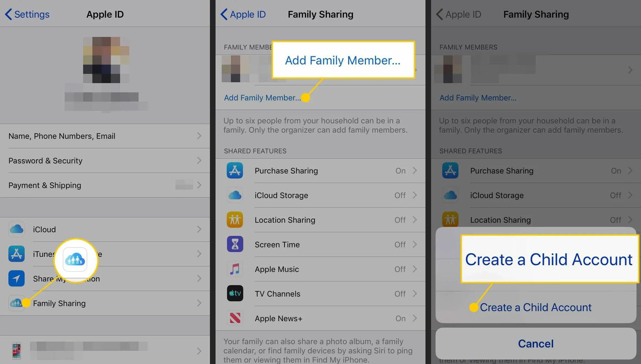Select Create a Child Account option
Viewport: 641px width, 364px height.
(x=535, y=307)
